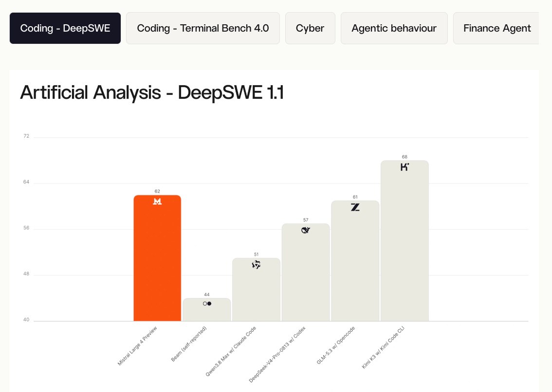Select the Coding - DeepSWE tab

65,28
